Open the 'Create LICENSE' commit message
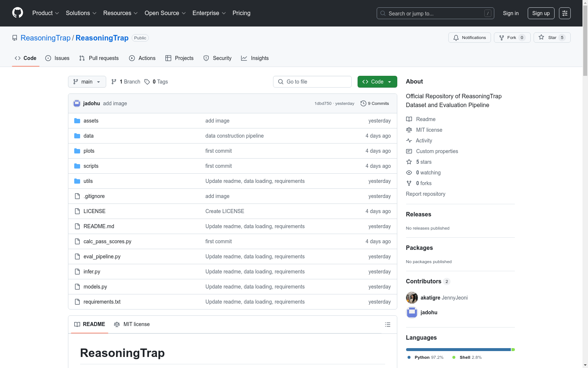 225,211
